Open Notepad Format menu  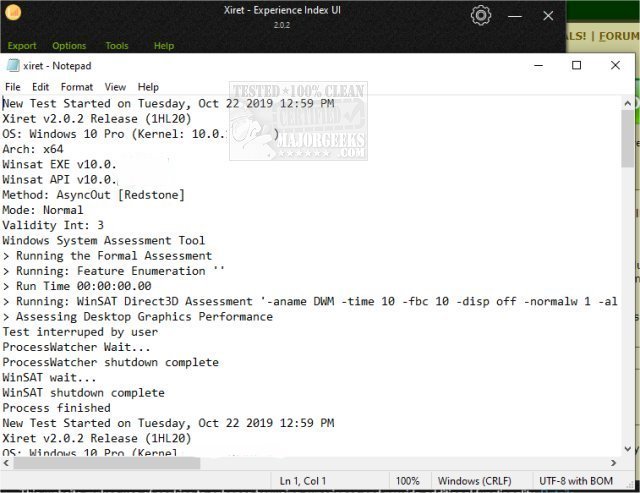77,87
